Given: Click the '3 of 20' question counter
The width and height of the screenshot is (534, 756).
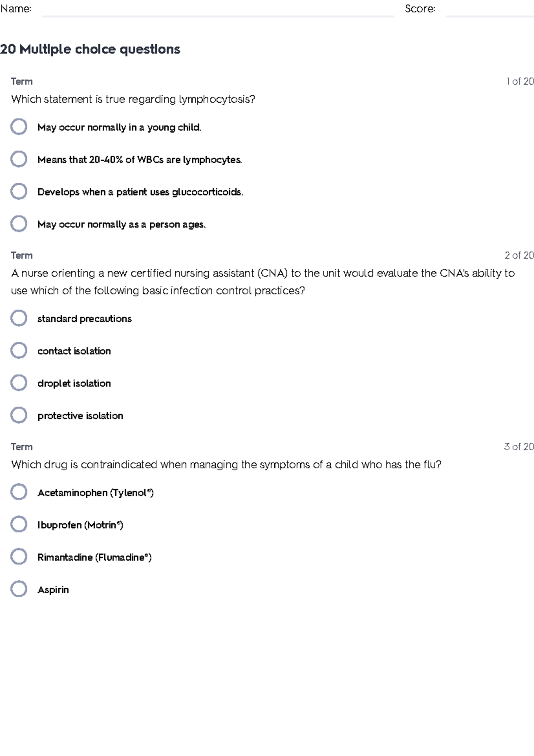Looking at the screenshot, I should coord(518,447).
